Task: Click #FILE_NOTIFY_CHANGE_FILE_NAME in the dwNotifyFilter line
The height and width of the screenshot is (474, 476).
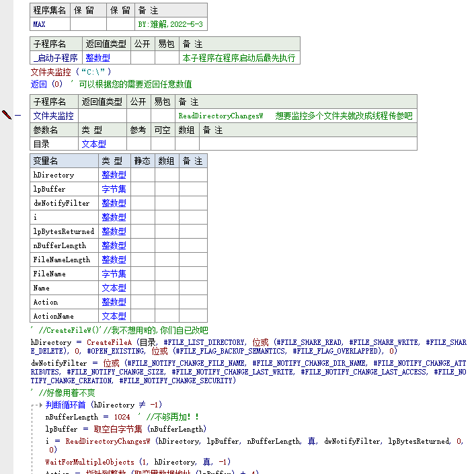Action: click(185, 363)
